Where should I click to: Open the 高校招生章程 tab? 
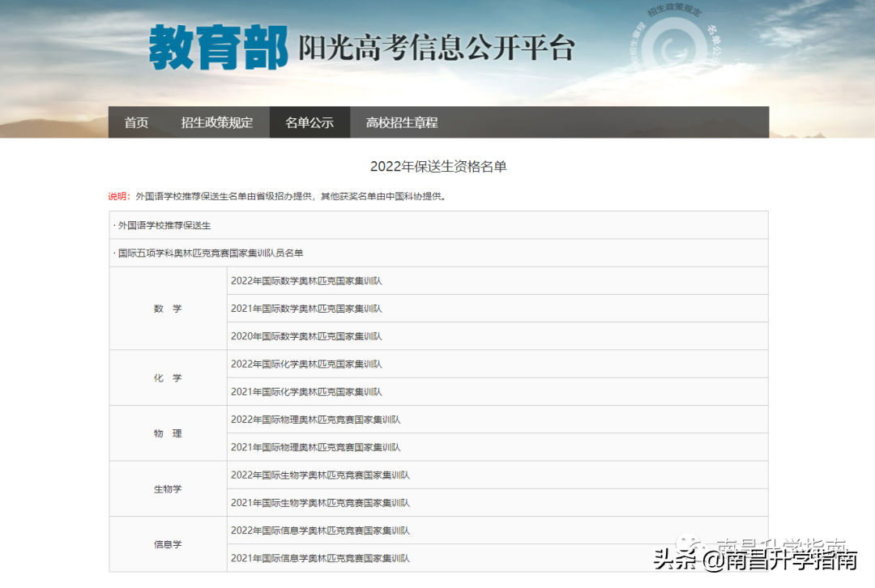pyautogui.click(x=403, y=122)
